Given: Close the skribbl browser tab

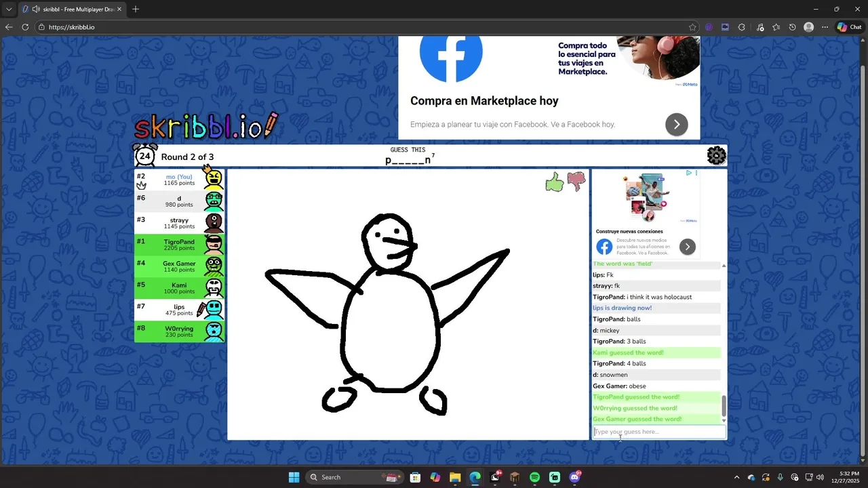Looking at the screenshot, I should click(x=119, y=9).
